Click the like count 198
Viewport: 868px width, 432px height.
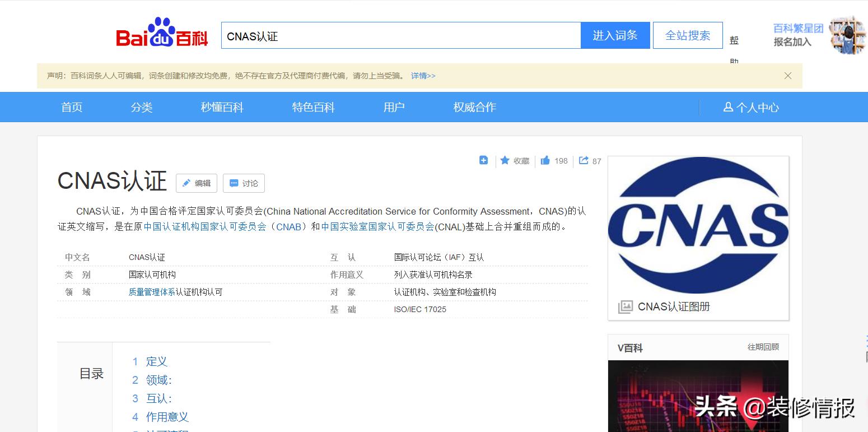561,161
